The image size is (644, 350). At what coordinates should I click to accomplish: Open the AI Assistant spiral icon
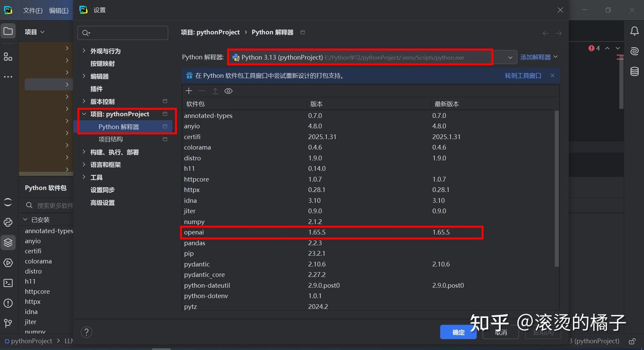pos(635,51)
